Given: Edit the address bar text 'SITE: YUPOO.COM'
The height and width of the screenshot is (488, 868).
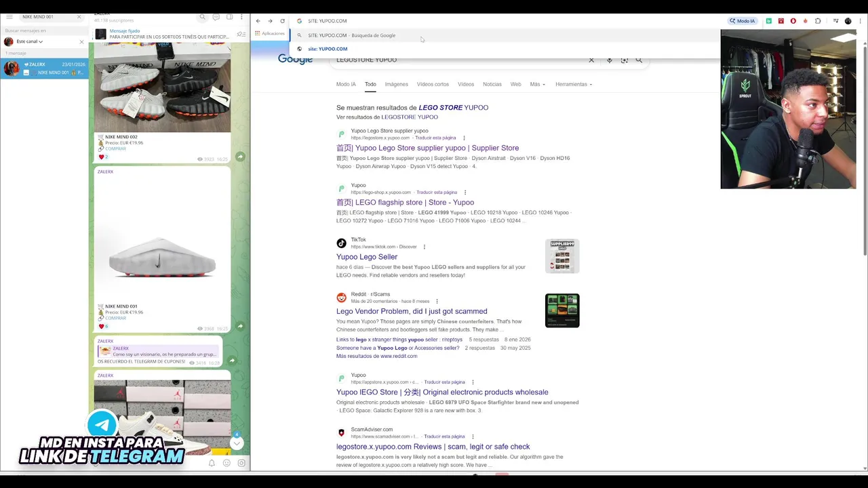Looking at the screenshot, I should coord(328,21).
